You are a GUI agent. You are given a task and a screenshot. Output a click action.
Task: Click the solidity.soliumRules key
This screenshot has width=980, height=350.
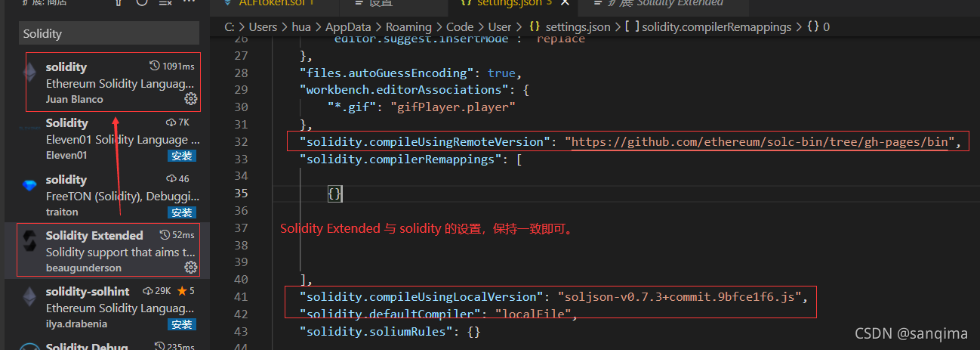[376, 331]
